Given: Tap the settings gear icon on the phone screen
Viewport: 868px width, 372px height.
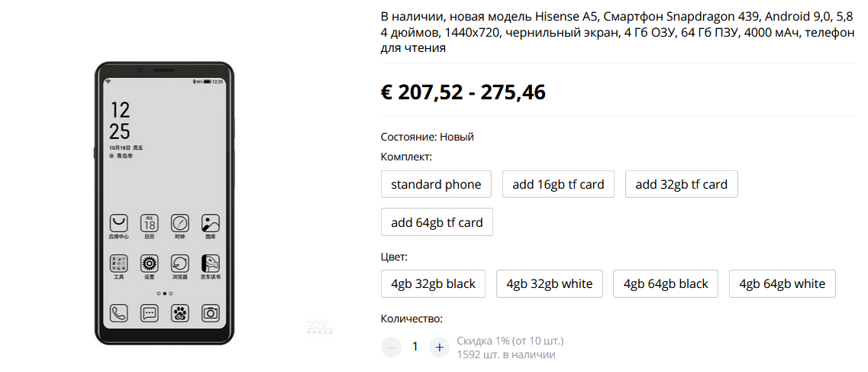Looking at the screenshot, I should tap(149, 264).
